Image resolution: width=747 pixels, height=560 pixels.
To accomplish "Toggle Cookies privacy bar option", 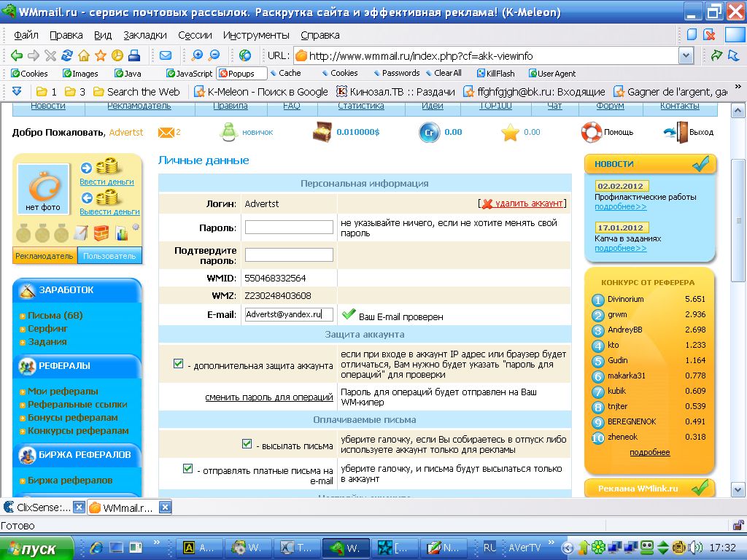I will click(29, 74).
